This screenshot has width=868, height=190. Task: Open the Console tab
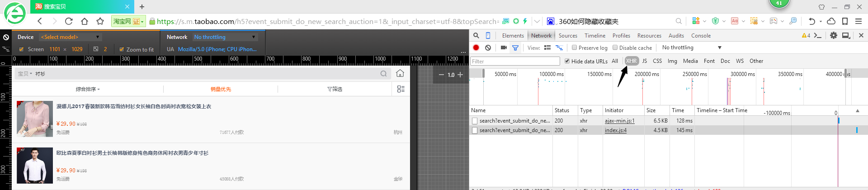coord(701,36)
